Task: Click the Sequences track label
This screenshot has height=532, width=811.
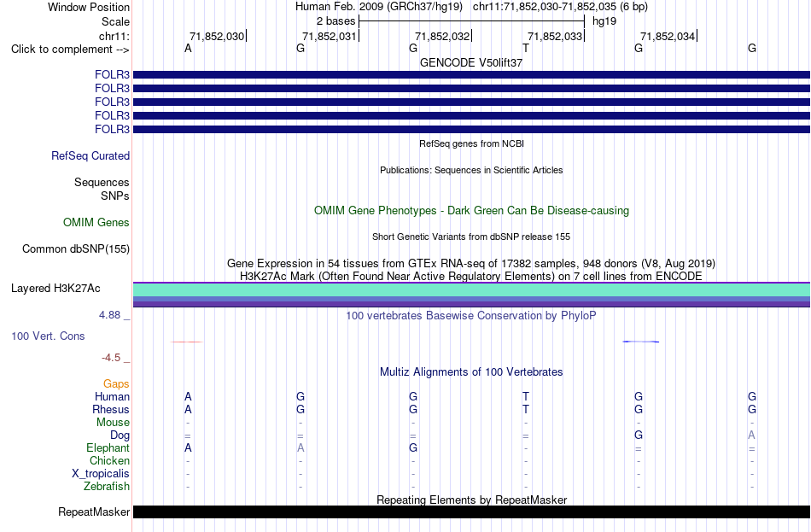Action: 102,182
